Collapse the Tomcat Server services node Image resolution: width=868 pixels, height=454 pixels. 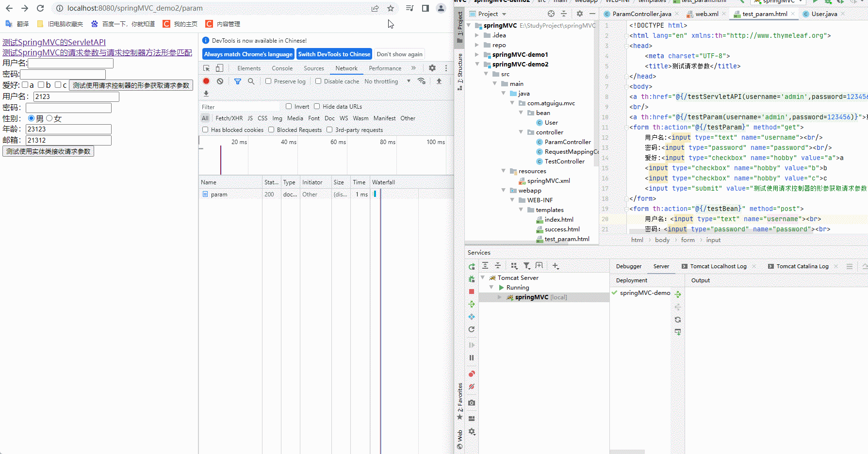(x=483, y=278)
